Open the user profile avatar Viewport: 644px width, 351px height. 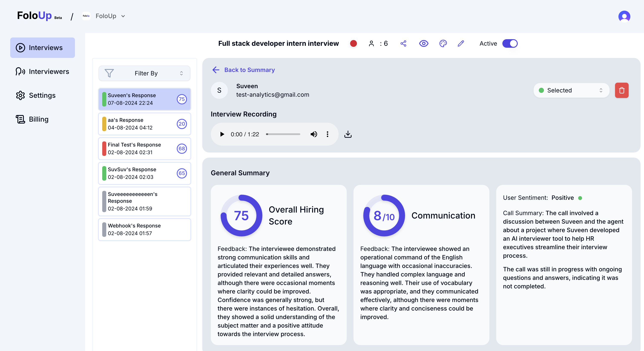coord(624,16)
